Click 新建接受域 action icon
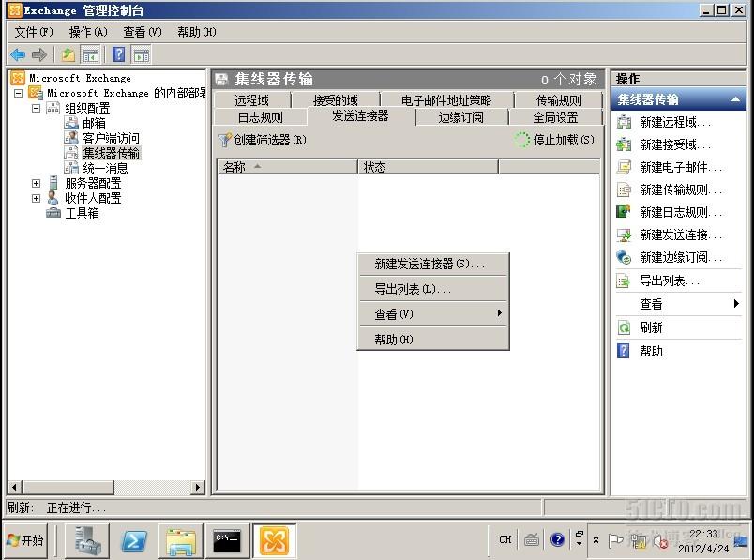 coord(625,144)
